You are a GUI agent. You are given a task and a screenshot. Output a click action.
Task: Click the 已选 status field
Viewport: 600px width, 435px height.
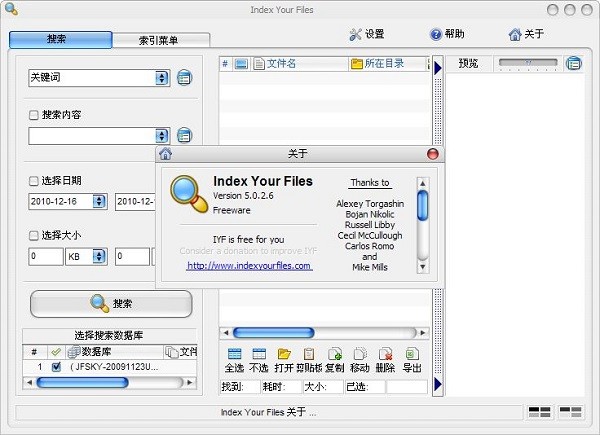[365, 387]
